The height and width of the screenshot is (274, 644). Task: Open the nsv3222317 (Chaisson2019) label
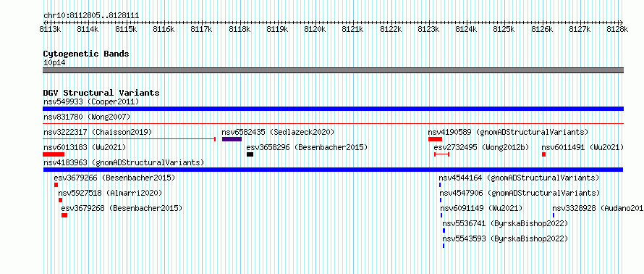[x=98, y=132]
